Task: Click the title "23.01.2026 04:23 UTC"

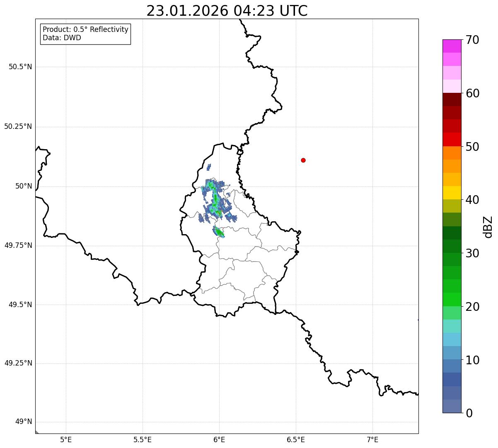Action: tap(227, 11)
